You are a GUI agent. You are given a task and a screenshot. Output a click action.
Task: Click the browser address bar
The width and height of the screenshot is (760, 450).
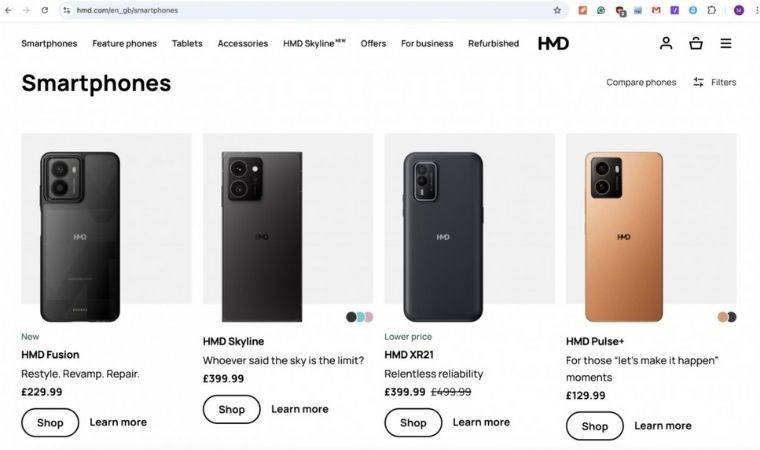(x=300, y=10)
